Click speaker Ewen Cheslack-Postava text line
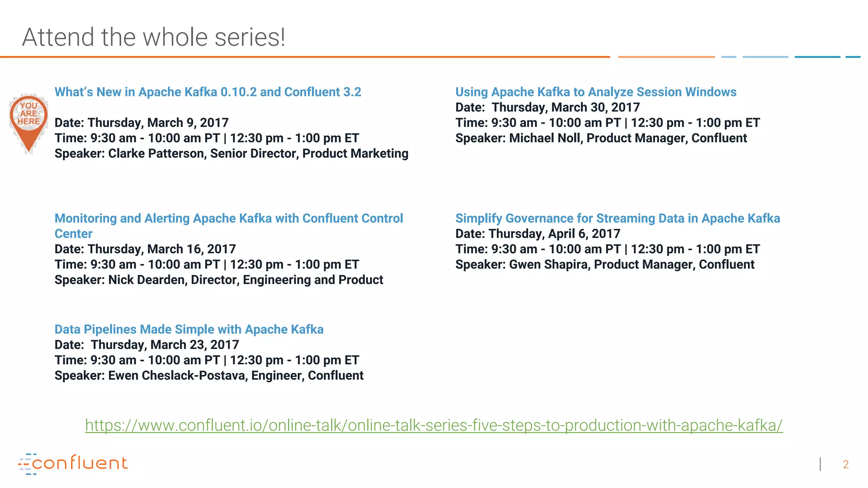Image resolution: width=868 pixels, height=488 pixels. point(209,376)
